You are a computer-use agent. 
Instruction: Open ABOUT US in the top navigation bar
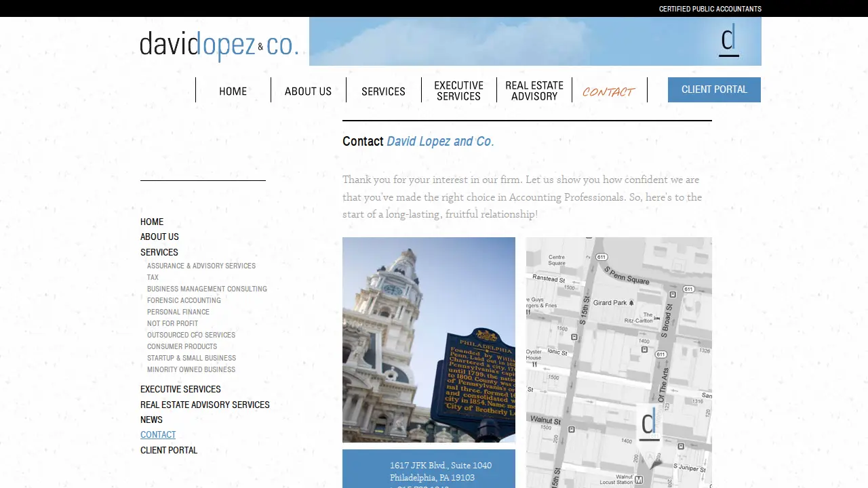tap(309, 91)
